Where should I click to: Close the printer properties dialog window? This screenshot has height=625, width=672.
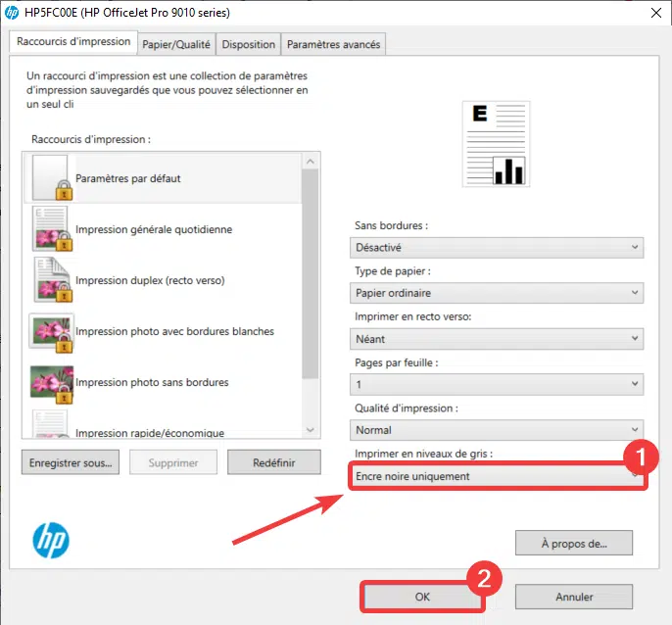[655, 13]
